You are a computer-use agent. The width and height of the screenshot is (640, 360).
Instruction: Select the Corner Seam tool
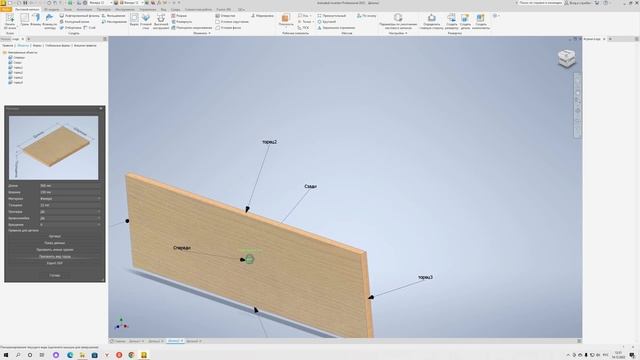[146, 21]
